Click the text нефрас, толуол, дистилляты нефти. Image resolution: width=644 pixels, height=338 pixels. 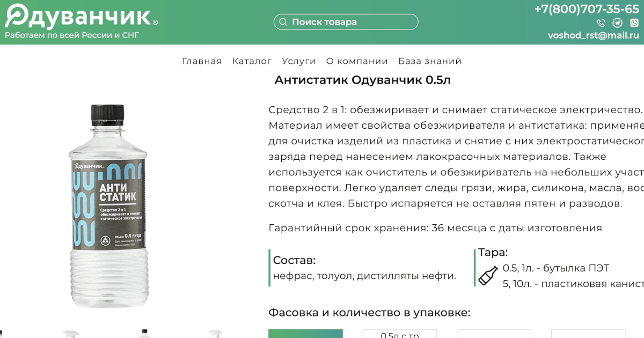tap(364, 276)
